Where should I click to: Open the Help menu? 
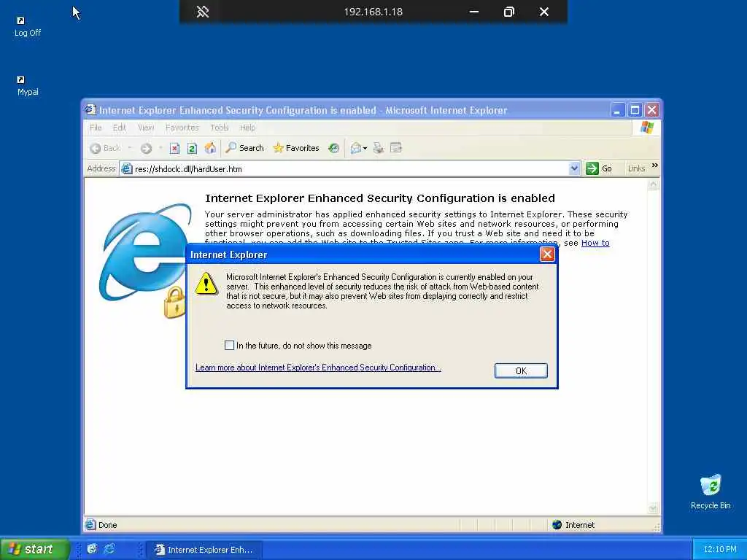click(x=248, y=128)
